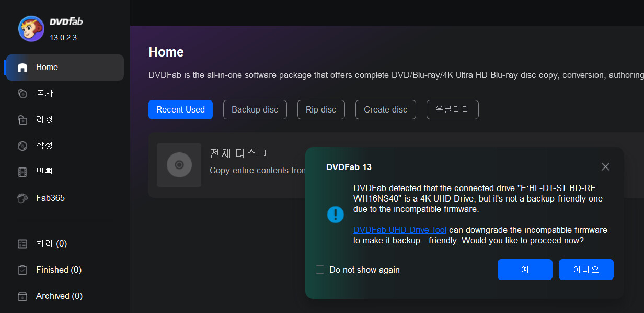Click the Home page heading
This screenshot has width=644, height=313.
coord(166,52)
